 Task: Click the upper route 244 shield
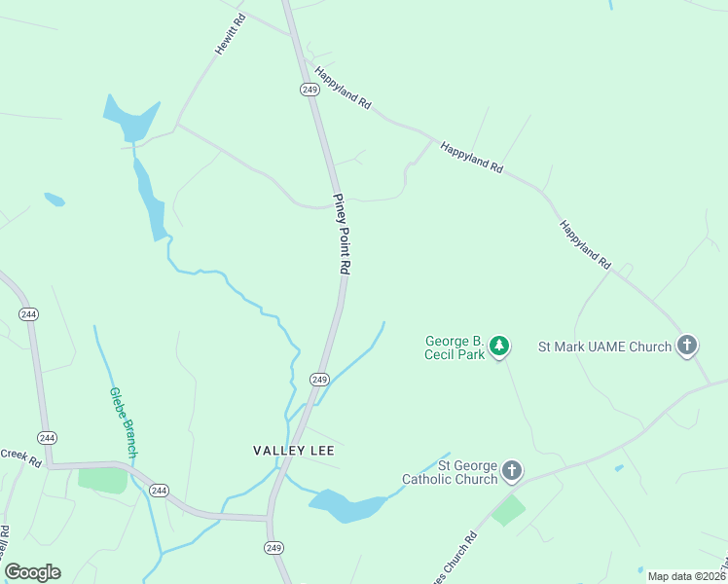pyautogui.click(x=29, y=314)
